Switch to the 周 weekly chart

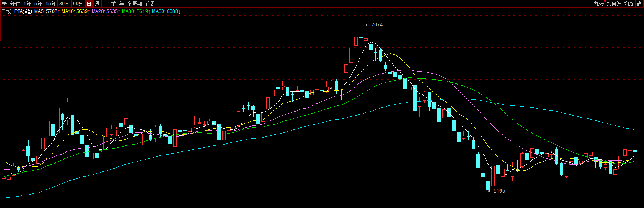97,4
